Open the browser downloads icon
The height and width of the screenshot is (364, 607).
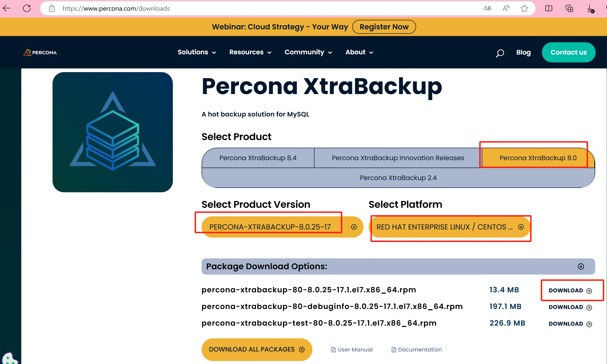click(590, 9)
